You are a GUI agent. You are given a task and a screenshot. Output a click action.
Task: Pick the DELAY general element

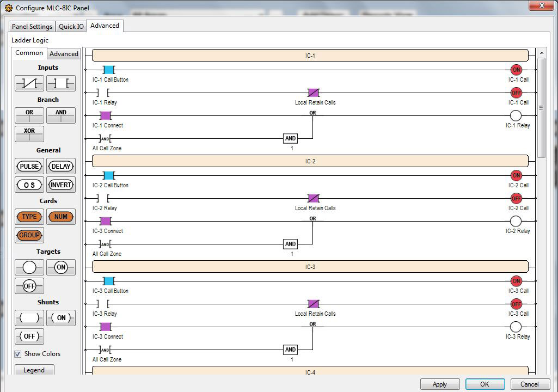[61, 166]
